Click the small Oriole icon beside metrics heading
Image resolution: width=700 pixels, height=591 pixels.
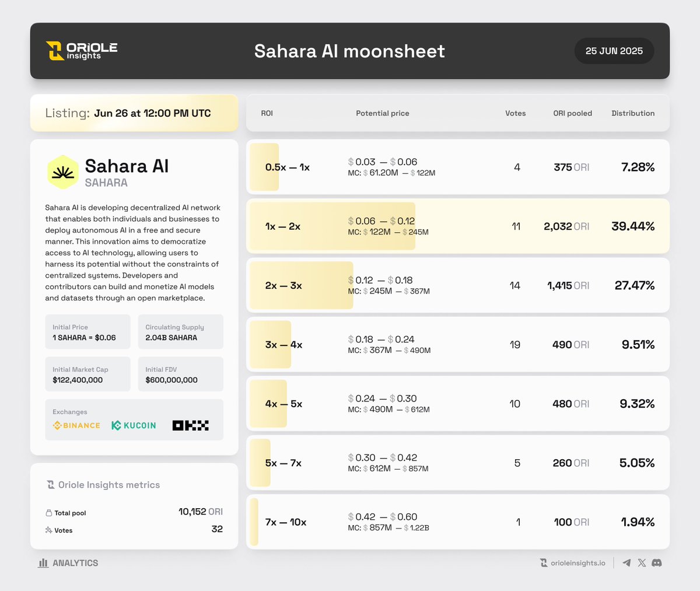point(51,485)
